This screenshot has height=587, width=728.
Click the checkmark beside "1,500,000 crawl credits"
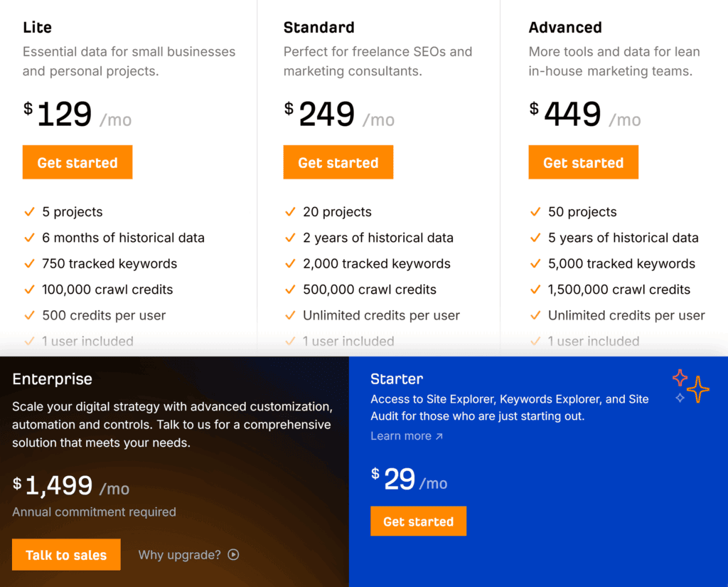pyautogui.click(x=535, y=290)
